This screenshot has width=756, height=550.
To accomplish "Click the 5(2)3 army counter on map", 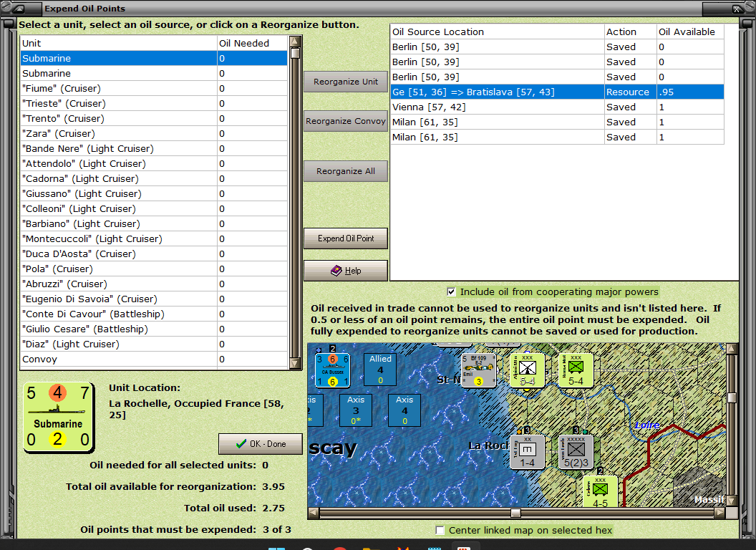I will pos(576,452).
